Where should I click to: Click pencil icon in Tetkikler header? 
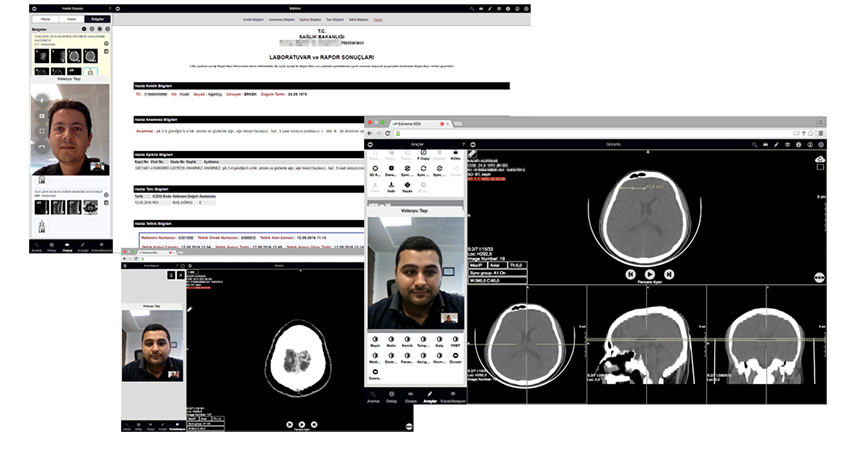click(490, 9)
